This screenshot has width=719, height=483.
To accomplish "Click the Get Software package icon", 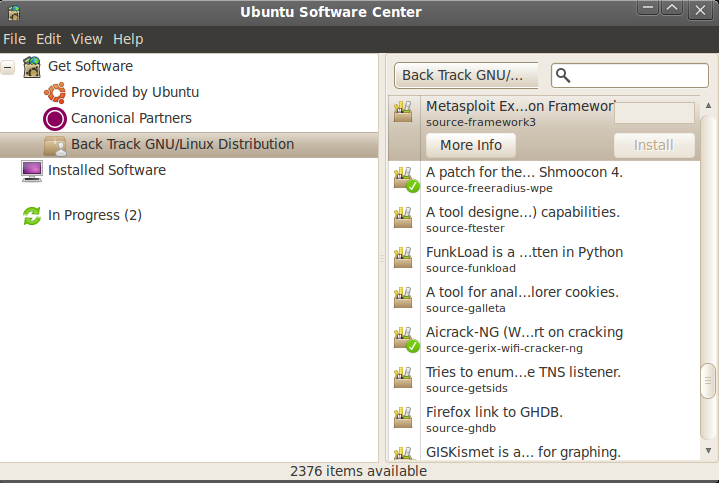I will pos(31,66).
